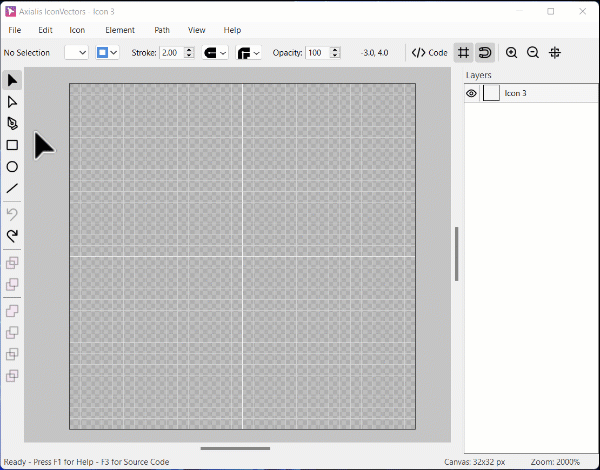Hide the Icon 3 layer with eye icon
The width and height of the screenshot is (600, 470).
[471, 93]
